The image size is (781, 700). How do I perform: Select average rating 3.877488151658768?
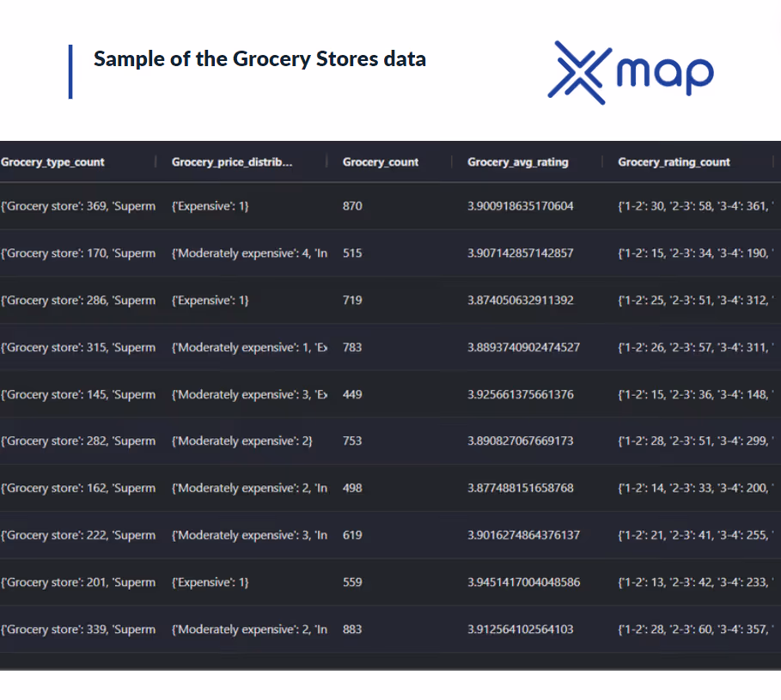pos(521,488)
